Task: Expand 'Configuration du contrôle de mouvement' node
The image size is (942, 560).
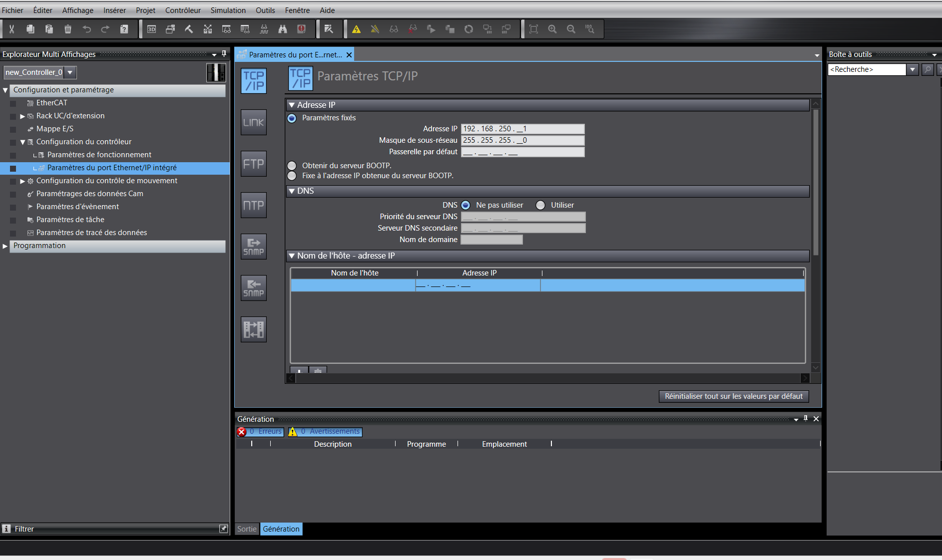Action: coord(22,181)
